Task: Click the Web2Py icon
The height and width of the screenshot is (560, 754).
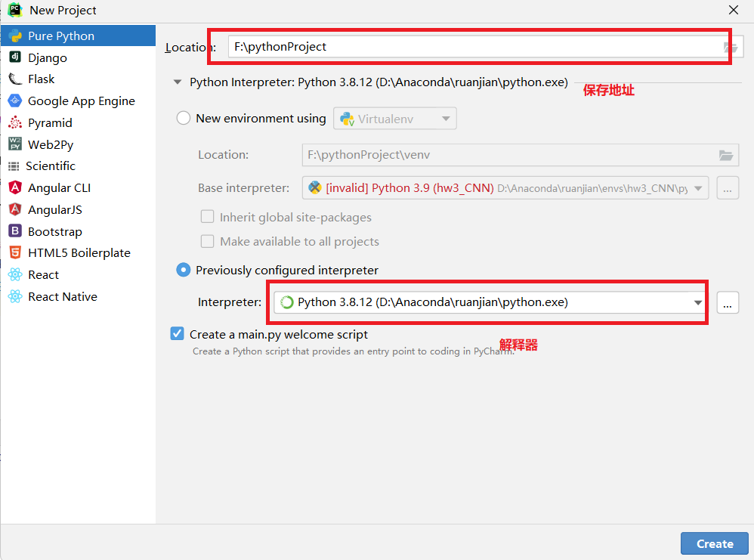Action: 15,144
